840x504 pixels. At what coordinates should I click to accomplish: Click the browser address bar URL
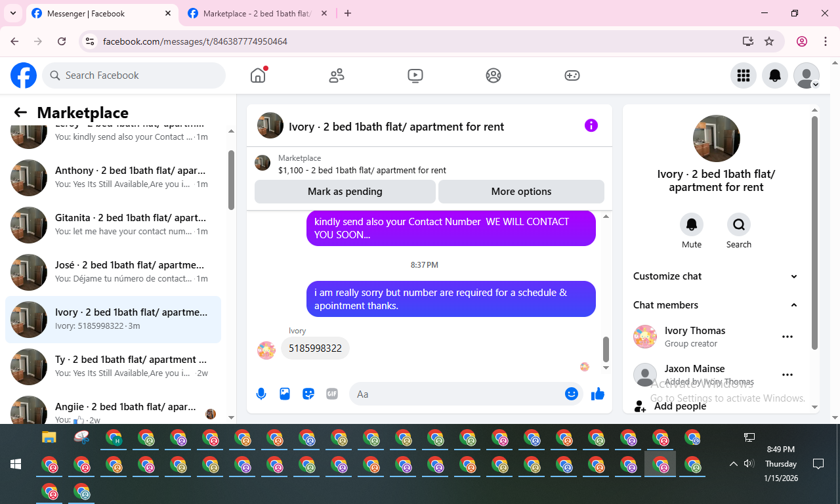pos(195,41)
